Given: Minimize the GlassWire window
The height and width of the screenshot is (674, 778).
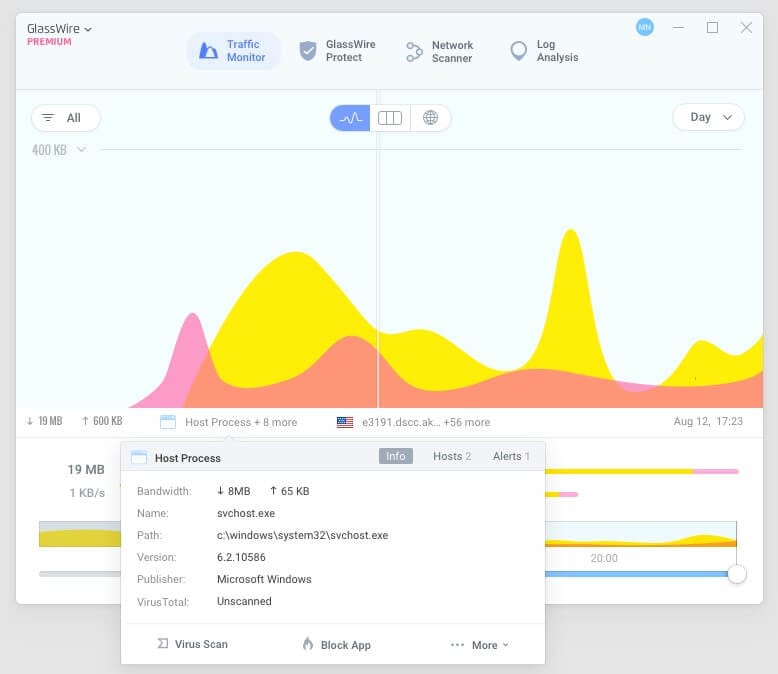Looking at the screenshot, I should pyautogui.click(x=678, y=27).
